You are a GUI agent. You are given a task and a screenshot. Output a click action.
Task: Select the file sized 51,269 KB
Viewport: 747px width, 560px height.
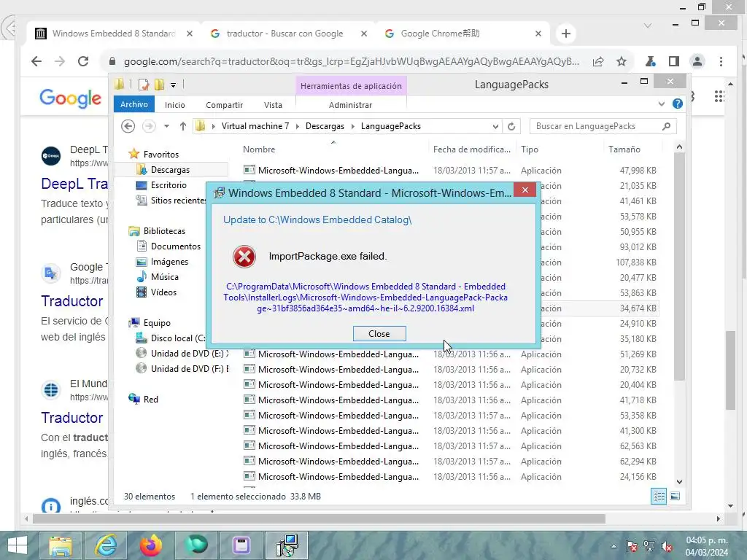[x=449, y=354]
